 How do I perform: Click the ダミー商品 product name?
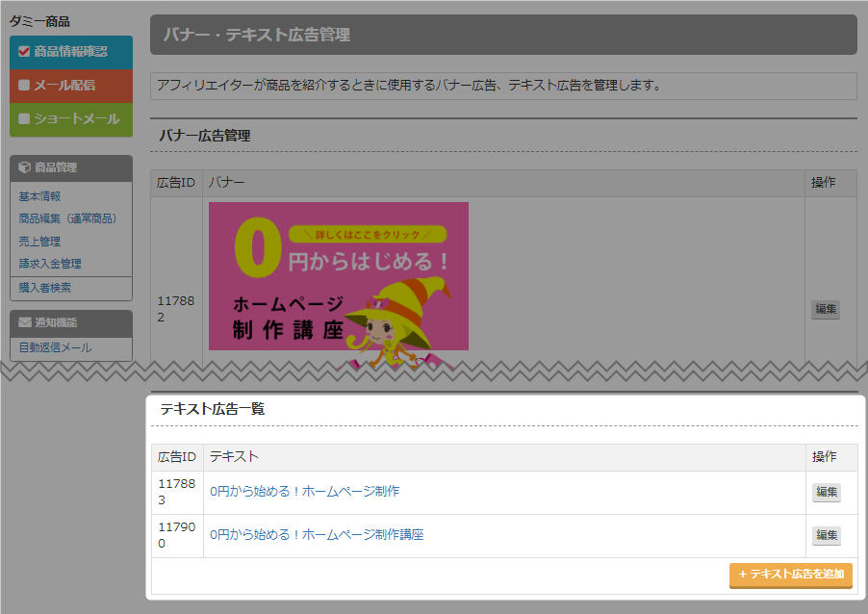[39, 21]
